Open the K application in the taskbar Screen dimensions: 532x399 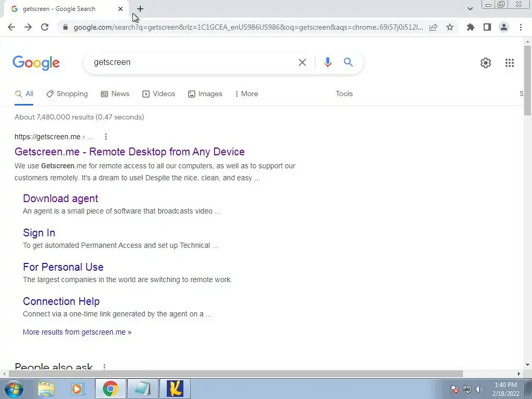175,389
